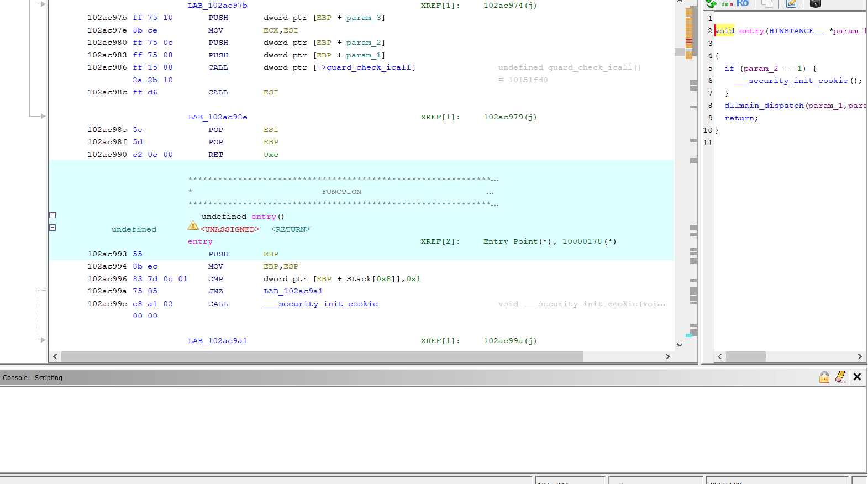Click the listing horizontal scrollbar thumb
Viewport: 868px width, 484px height.
click(322, 357)
